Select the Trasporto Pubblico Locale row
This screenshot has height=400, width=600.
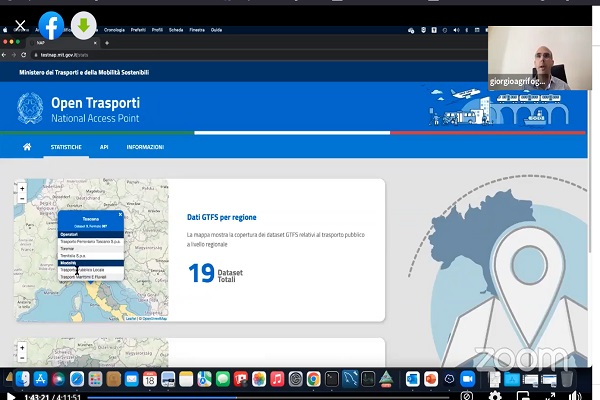(91, 270)
